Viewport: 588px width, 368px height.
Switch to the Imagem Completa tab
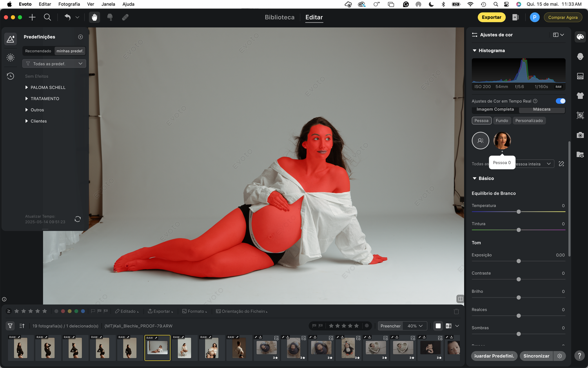(495, 109)
